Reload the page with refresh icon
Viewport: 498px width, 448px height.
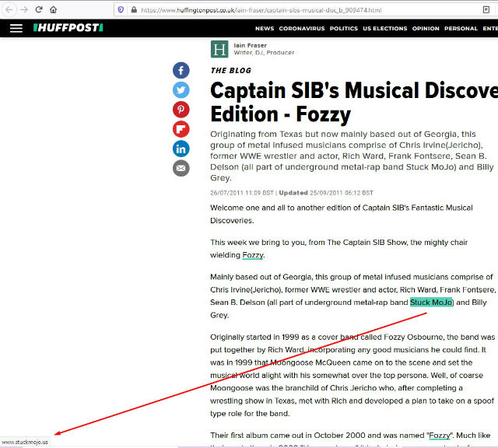point(39,9)
